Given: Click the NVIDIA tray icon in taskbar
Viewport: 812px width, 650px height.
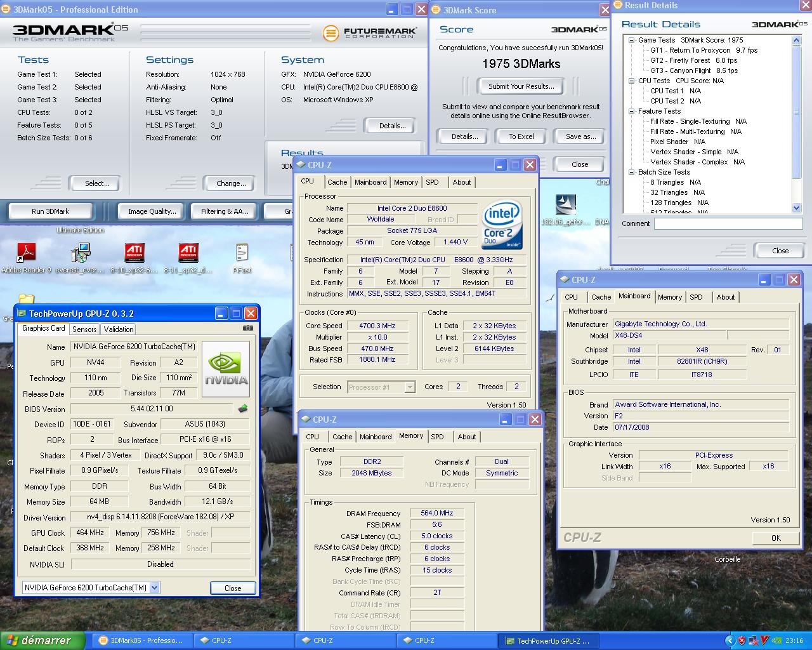Looking at the screenshot, I should point(776,640).
